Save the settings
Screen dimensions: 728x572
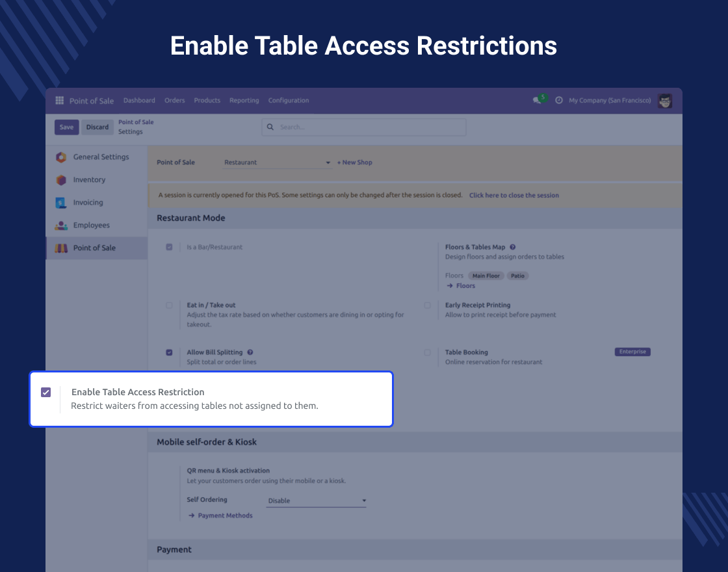pos(66,127)
